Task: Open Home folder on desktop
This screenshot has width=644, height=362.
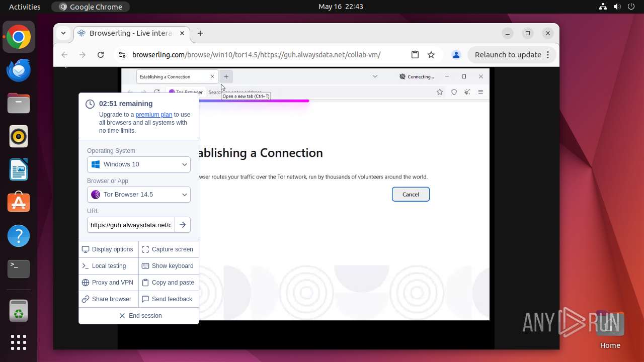Action: coord(610,330)
